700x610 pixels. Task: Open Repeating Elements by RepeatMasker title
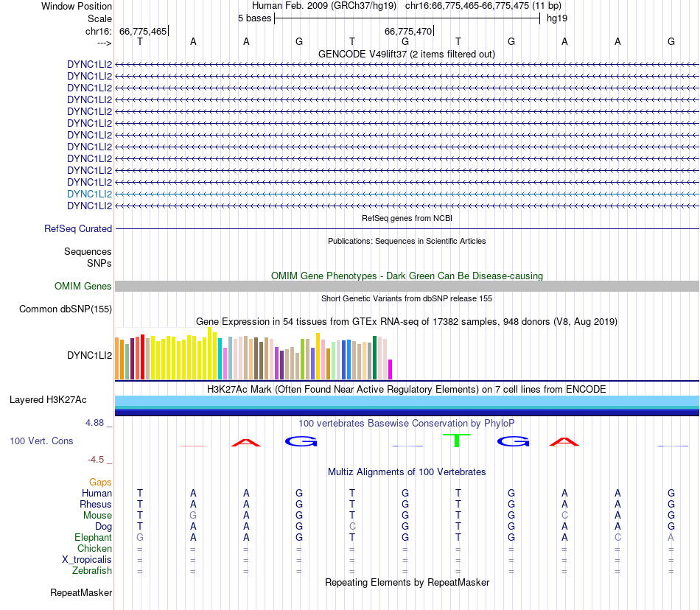(407, 582)
